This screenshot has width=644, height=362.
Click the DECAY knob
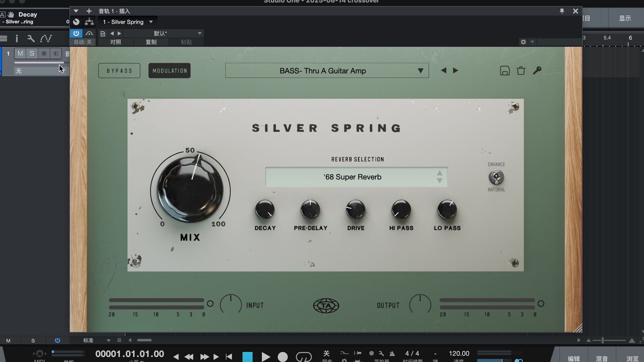265,209
